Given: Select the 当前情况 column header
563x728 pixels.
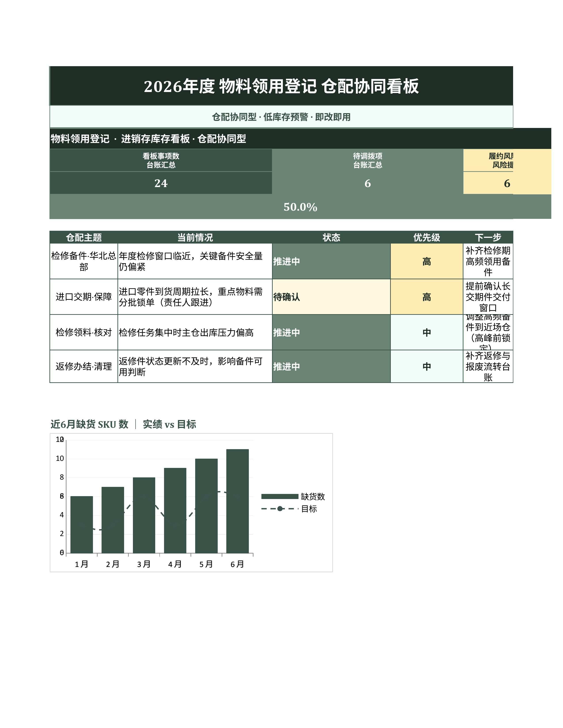Looking at the screenshot, I should coord(195,237).
